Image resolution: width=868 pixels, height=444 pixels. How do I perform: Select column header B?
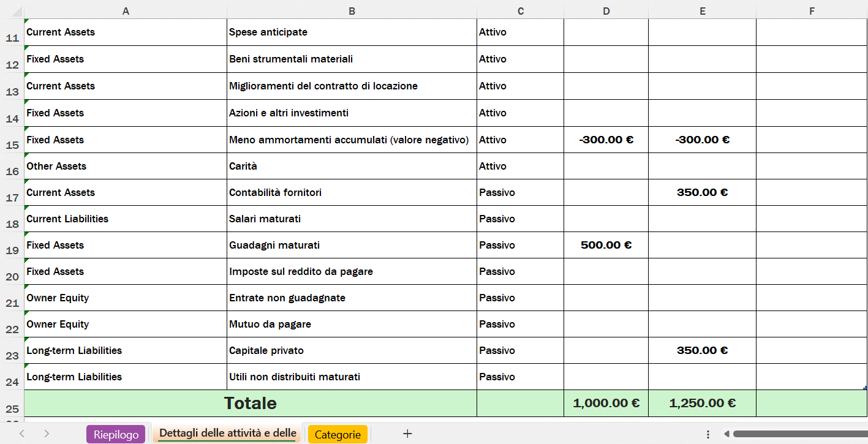pyautogui.click(x=352, y=10)
